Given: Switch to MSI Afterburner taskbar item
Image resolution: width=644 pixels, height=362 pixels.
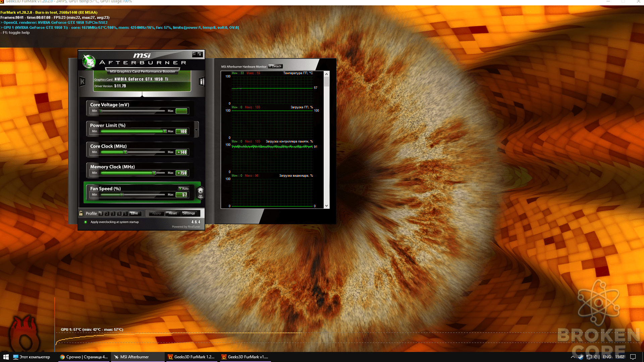Looking at the screenshot, I should (x=139, y=357).
